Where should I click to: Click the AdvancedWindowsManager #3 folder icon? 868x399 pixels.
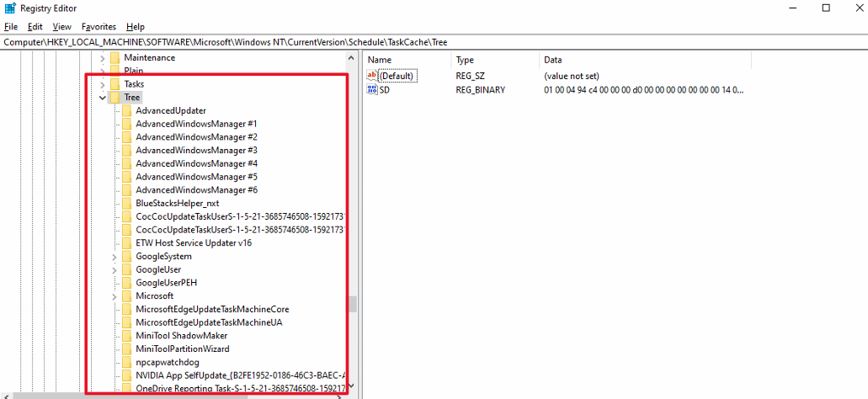pyautogui.click(x=127, y=151)
